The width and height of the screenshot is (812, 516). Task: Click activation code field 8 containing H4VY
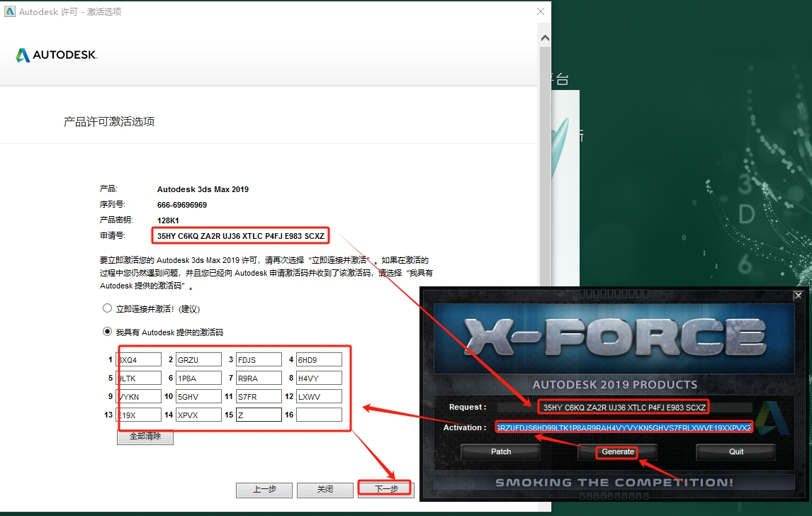coord(319,378)
